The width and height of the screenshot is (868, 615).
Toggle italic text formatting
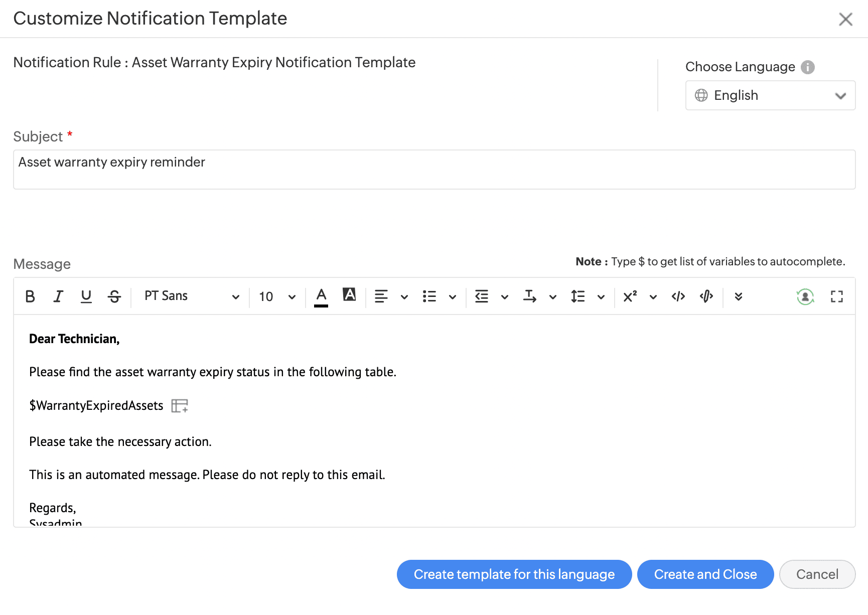[58, 296]
